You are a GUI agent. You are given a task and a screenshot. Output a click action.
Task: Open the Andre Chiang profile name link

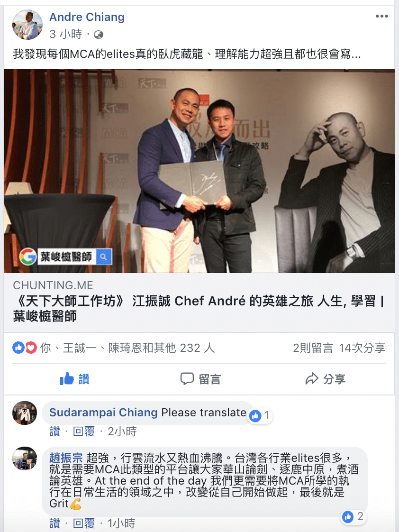tap(87, 17)
